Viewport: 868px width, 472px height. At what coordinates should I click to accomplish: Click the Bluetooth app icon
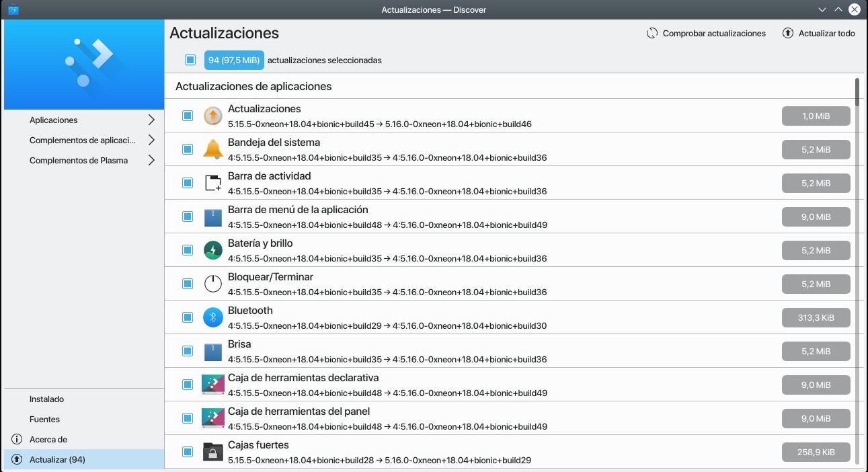pyautogui.click(x=212, y=317)
